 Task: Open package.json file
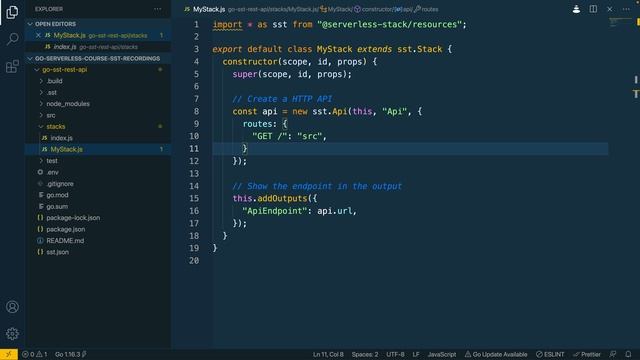pos(66,229)
